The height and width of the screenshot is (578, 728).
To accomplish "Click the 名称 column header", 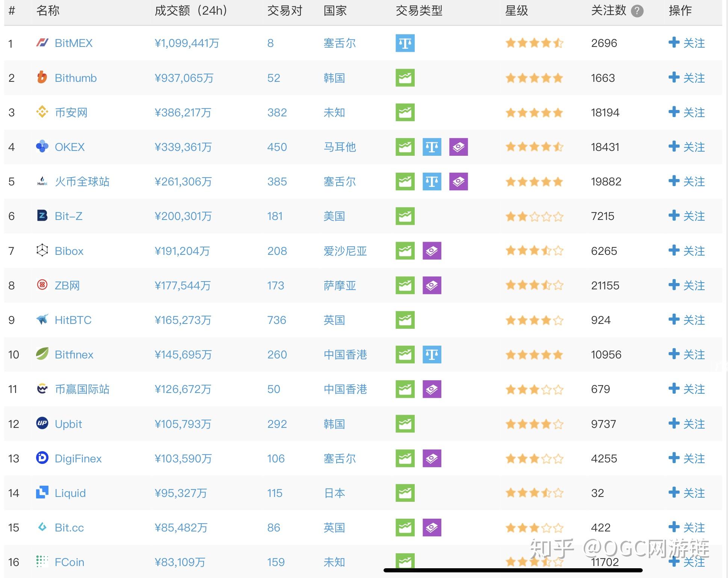I will click(x=48, y=11).
